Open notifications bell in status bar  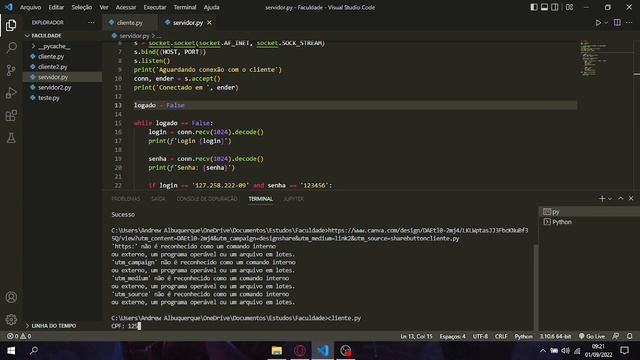click(x=629, y=336)
